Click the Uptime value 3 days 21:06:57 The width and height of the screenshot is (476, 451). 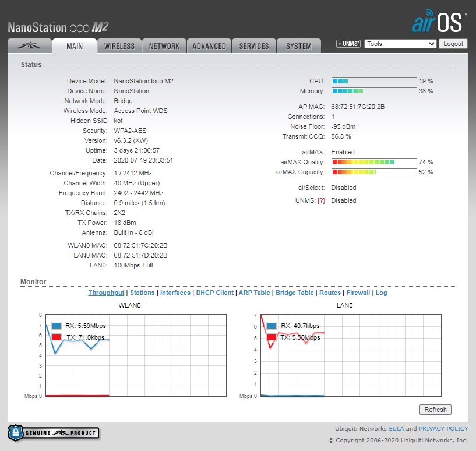pos(136,150)
